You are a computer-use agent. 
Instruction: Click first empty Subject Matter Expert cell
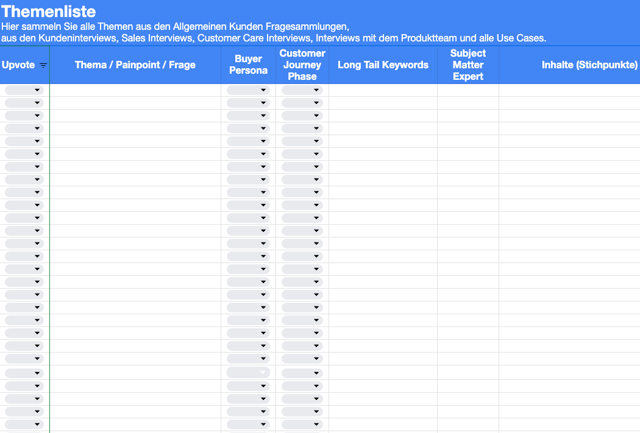pos(468,90)
